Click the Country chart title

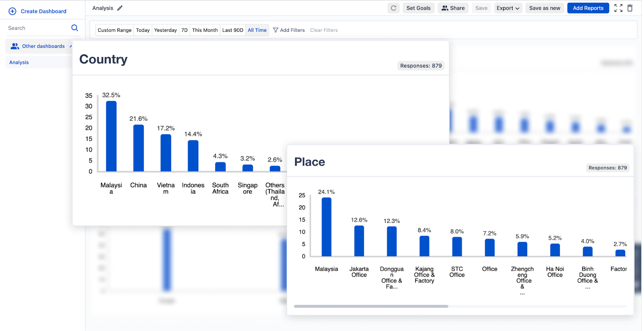(103, 59)
